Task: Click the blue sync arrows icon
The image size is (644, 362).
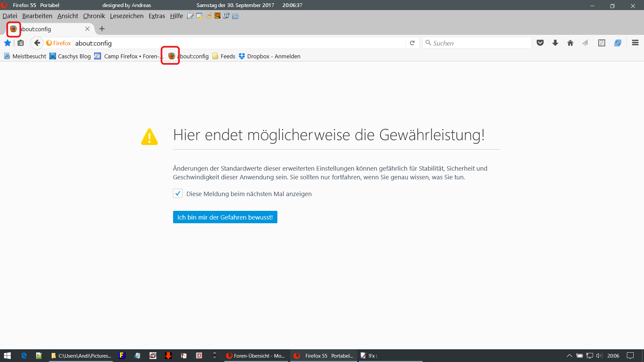Action: [618, 43]
